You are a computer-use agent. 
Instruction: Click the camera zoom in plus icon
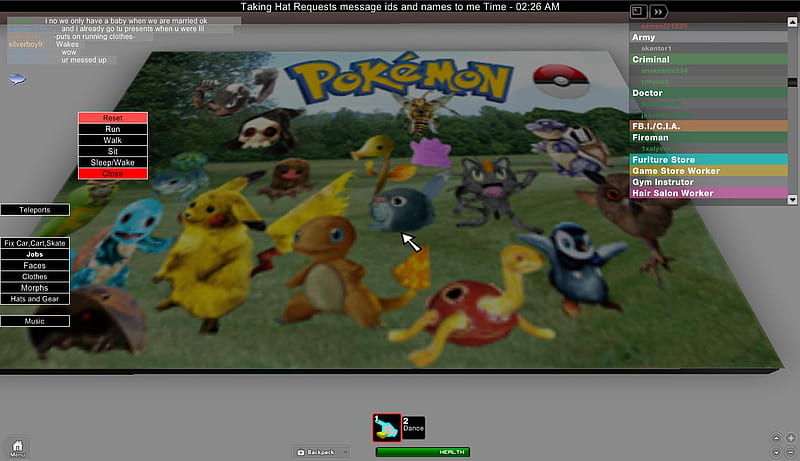point(791,438)
